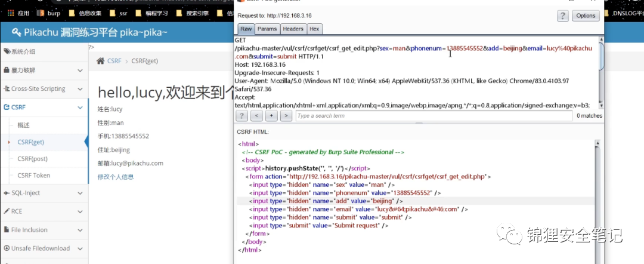Click the search term input field
The image size is (644, 264).
click(434, 116)
